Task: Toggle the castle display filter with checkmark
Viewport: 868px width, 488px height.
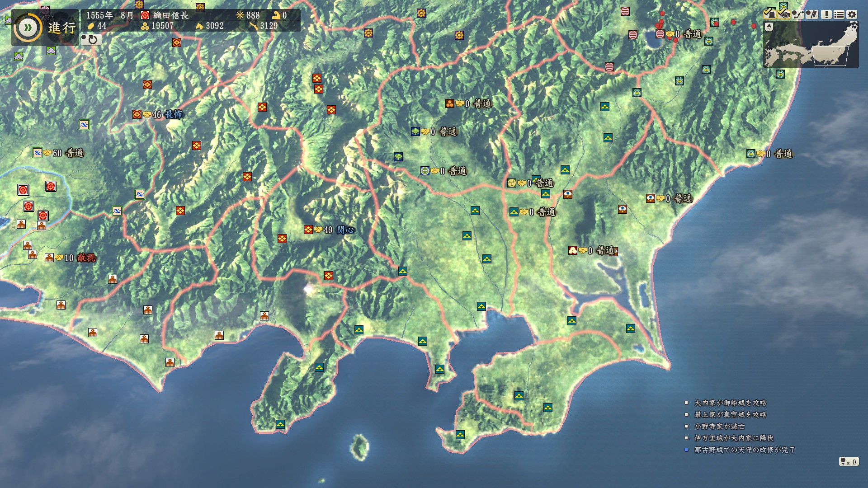Action: tap(770, 14)
